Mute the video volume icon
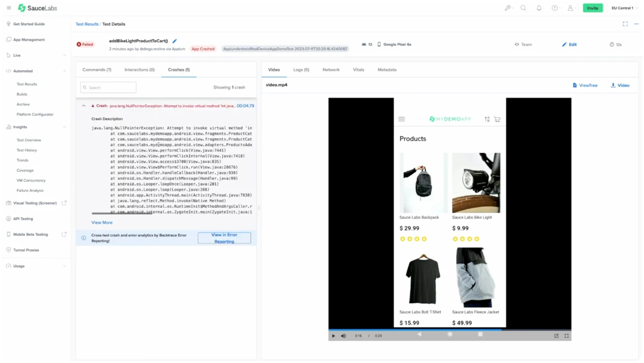 [x=343, y=336]
